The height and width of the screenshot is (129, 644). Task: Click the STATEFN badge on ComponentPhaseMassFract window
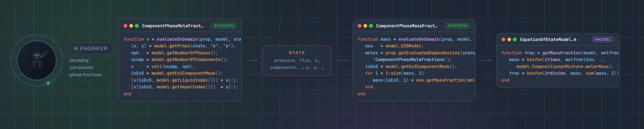[x=457, y=26]
